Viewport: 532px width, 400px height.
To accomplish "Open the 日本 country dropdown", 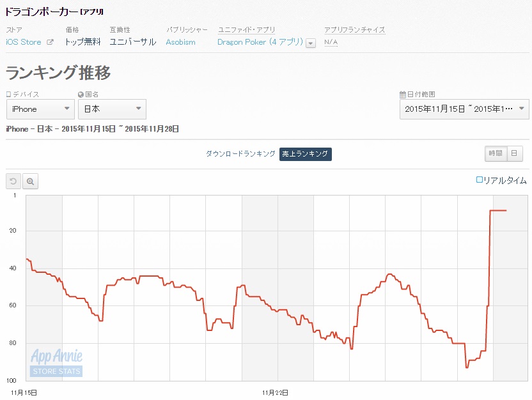I will 112,109.
